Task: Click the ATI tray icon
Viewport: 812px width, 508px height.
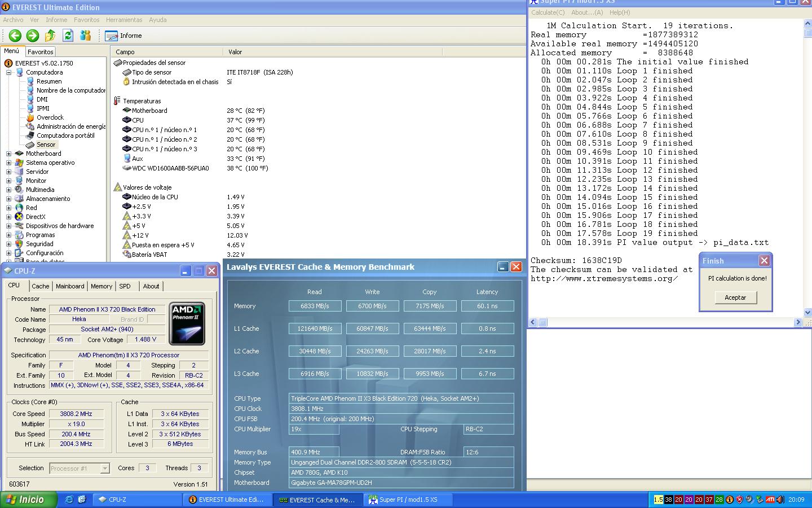Action: tap(770, 500)
